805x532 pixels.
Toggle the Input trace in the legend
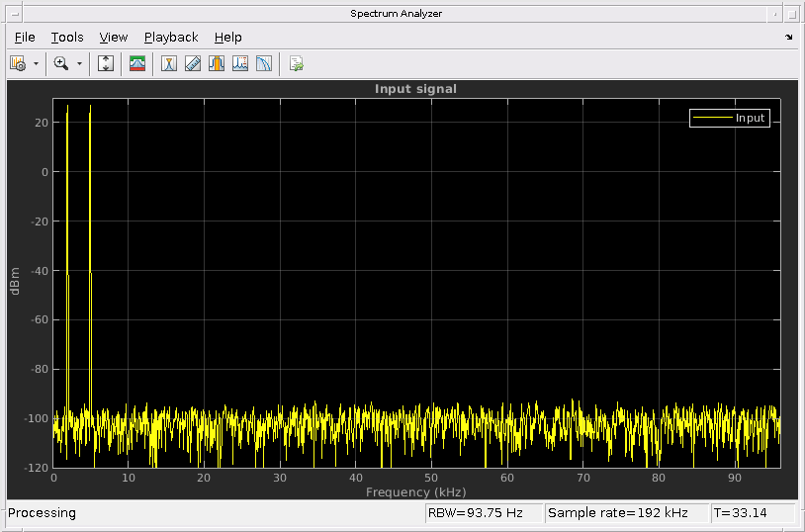(x=730, y=118)
